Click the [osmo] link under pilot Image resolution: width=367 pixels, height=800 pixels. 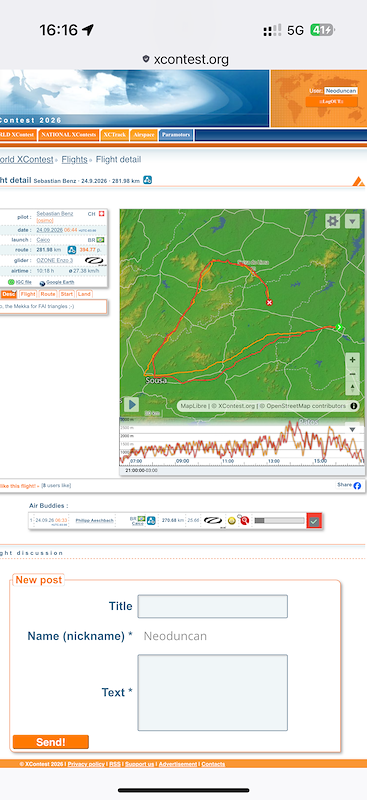coord(45,220)
